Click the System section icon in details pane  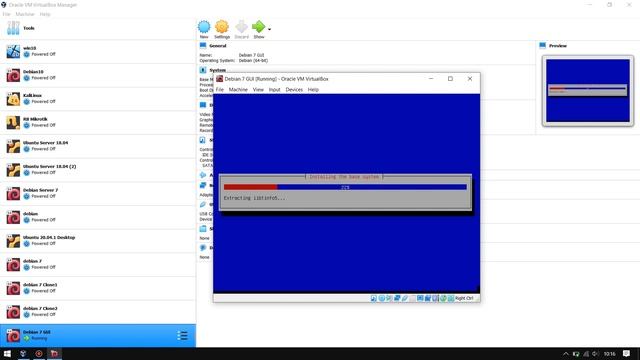[203, 70]
